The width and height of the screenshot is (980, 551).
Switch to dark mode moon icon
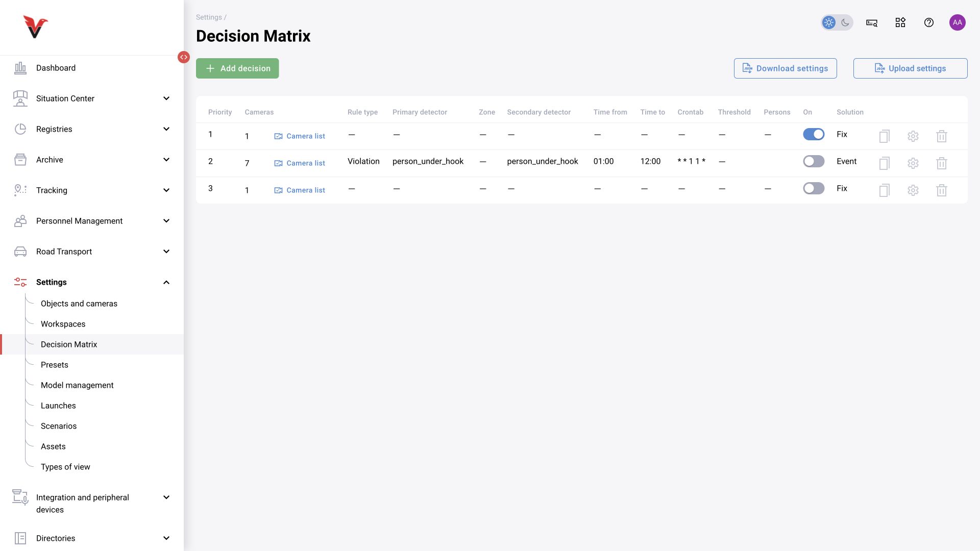[x=845, y=22]
